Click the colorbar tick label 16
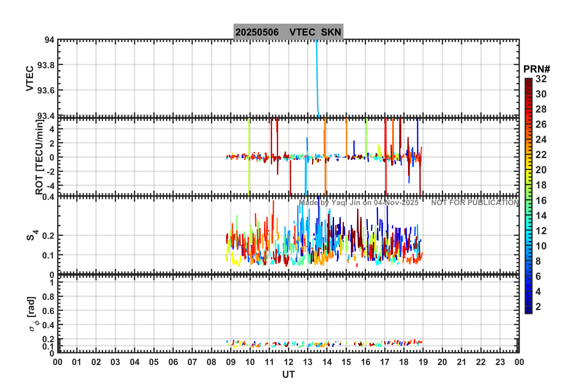 541,201
